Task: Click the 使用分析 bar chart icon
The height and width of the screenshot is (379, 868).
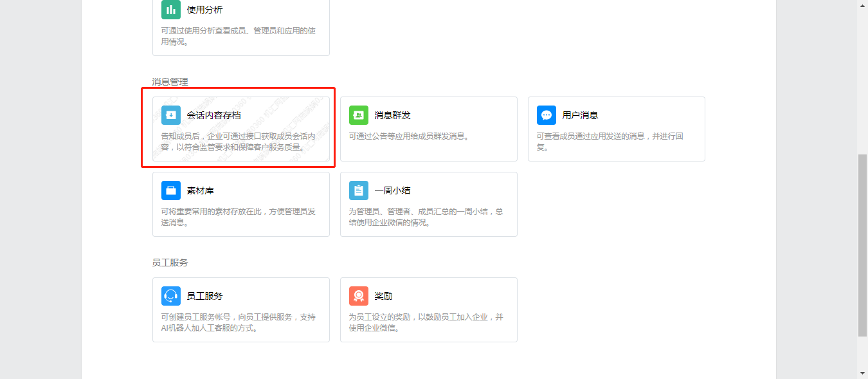Action: (x=171, y=10)
